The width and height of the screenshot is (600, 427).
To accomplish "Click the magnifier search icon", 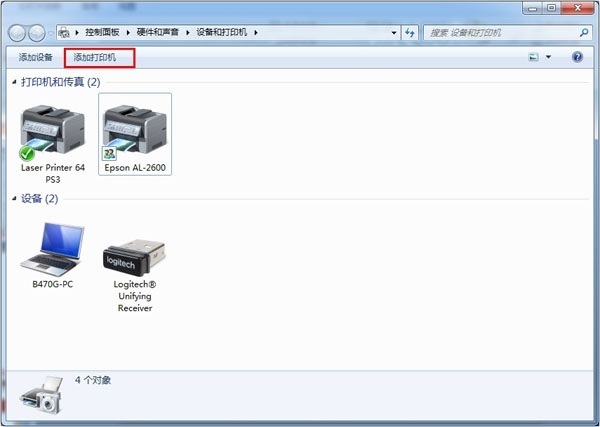I will (x=584, y=33).
